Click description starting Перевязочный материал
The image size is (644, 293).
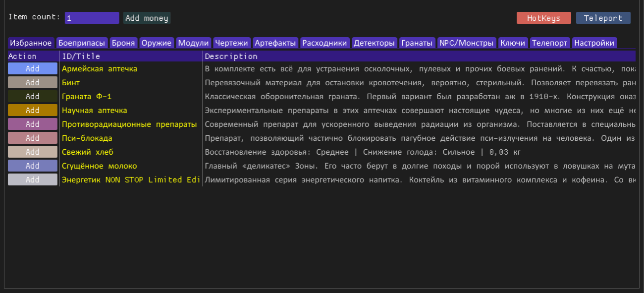click(x=420, y=82)
